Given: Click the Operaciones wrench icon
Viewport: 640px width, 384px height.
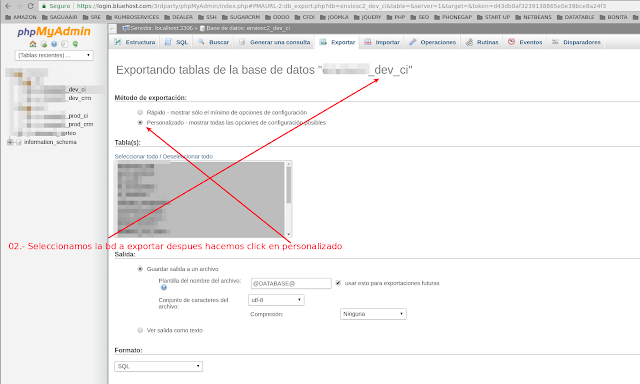Looking at the screenshot, I should click(x=413, y=42).
